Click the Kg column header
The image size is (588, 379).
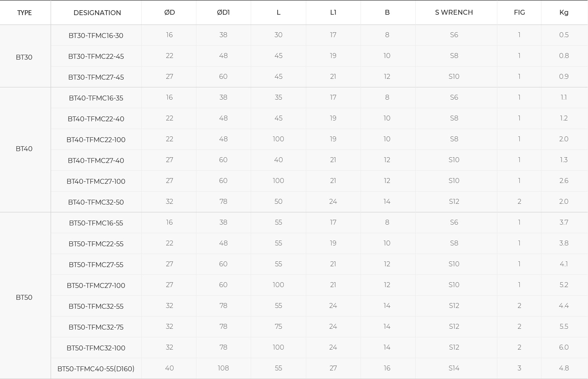(x=563, y=12)
